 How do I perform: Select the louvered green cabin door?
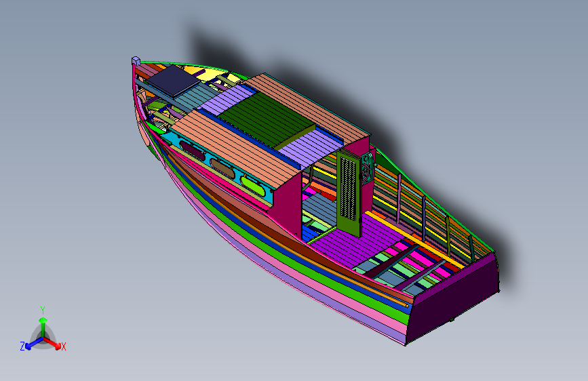(x=349, y=194)
